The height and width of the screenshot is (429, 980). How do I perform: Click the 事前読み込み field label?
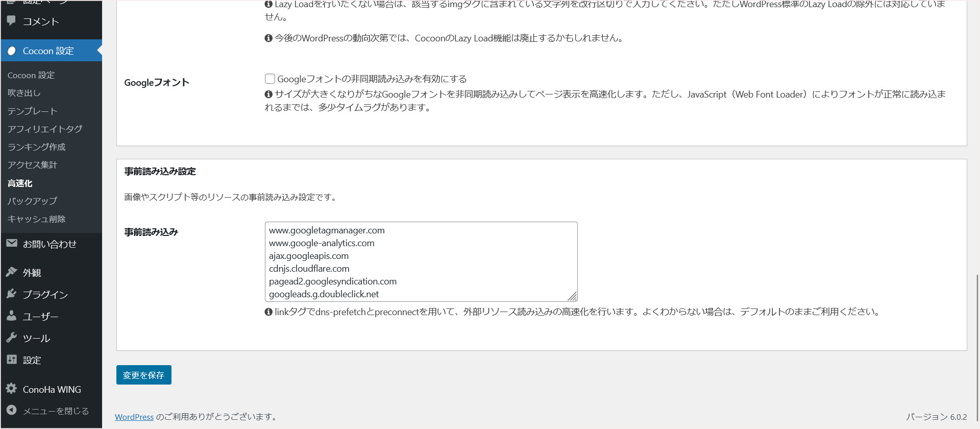tap(151, 232)
